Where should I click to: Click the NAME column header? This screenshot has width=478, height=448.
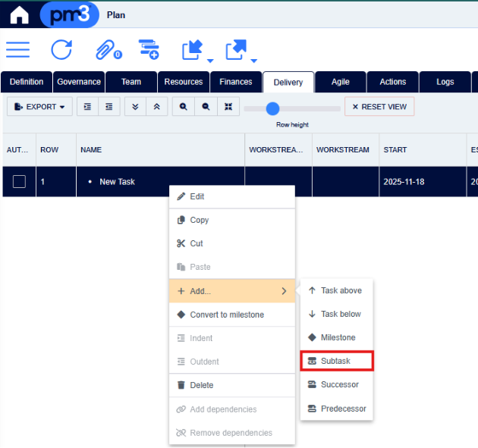91,150
